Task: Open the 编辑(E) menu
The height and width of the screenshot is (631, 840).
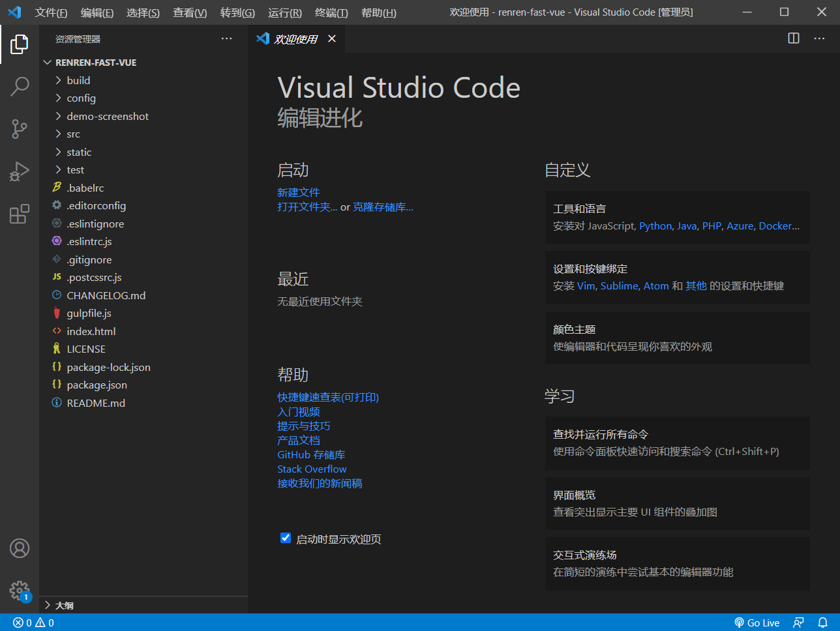Action: point(97,12)
